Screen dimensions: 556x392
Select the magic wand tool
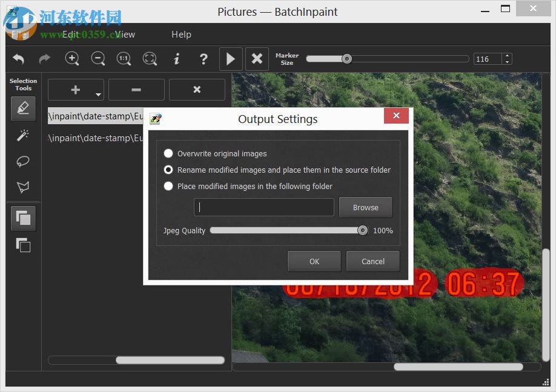(x=23, y=135)
